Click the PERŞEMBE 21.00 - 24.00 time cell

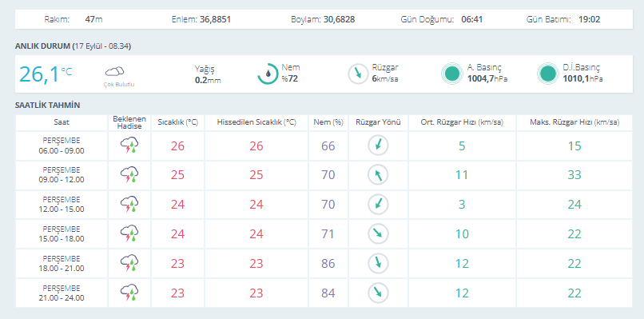click(62, 293)
